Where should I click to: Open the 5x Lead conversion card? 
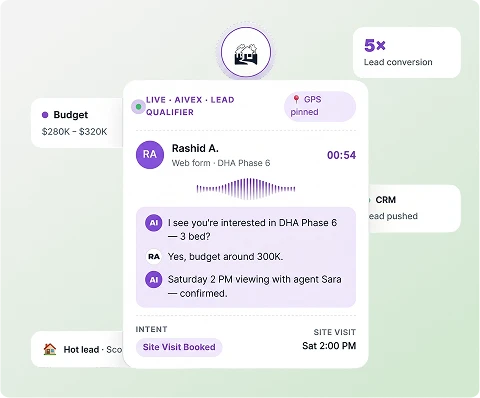[x=407, y=53]
